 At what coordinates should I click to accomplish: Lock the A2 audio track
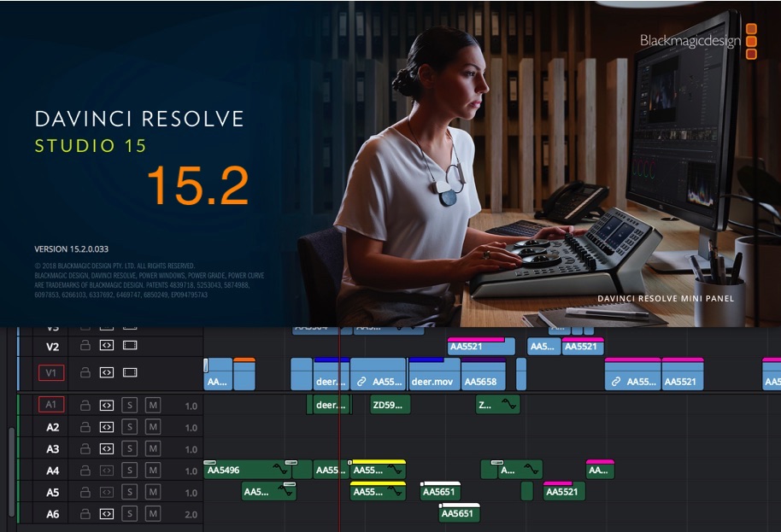click(x=85, y=427)
